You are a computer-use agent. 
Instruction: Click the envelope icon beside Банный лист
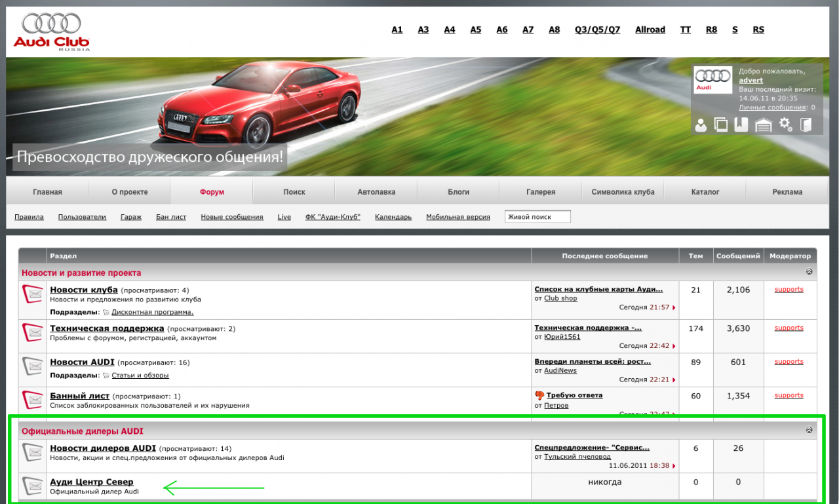click(x=33, y=400)
